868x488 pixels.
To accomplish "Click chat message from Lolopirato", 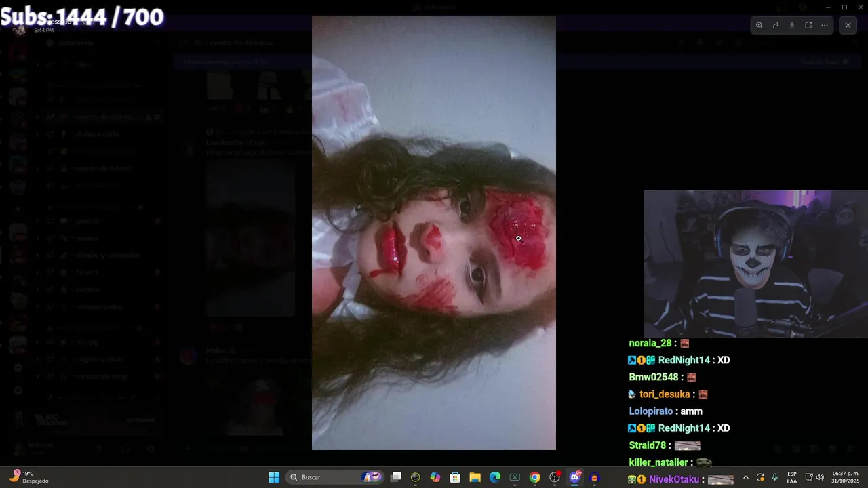I will tap(666, 411).
